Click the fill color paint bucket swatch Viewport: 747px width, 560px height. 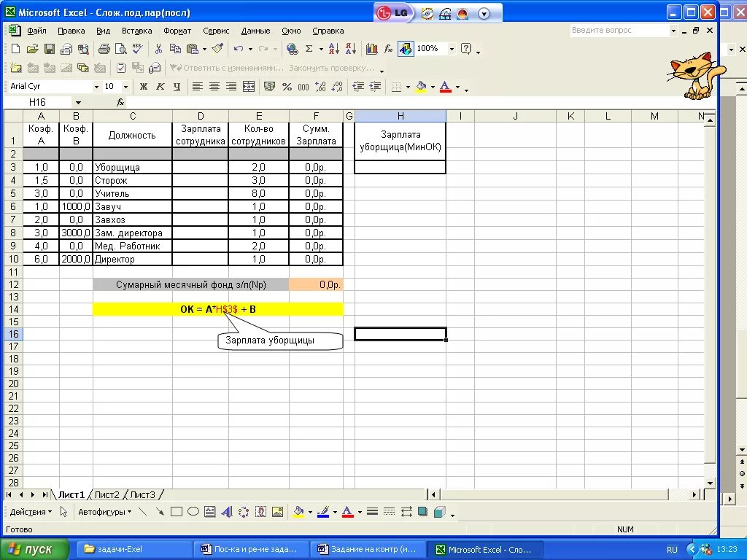pyautogui.click(x=421, y=86)
